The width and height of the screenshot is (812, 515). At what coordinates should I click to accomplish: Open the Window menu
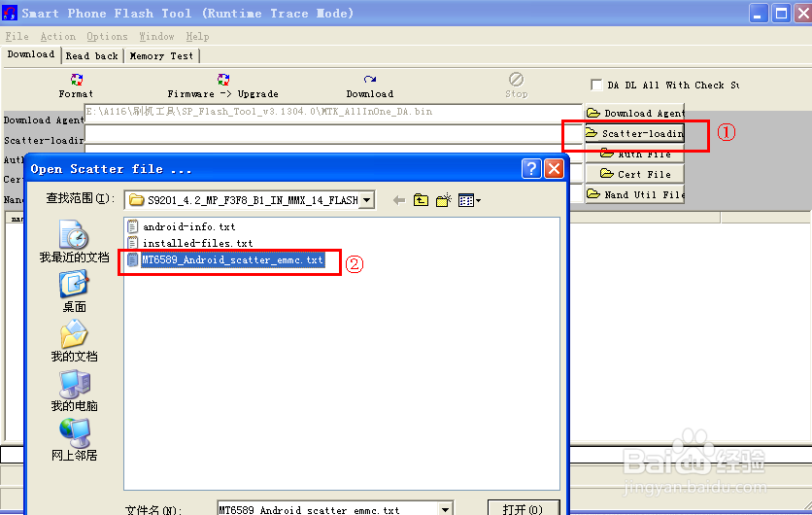(x=156, y=36)
